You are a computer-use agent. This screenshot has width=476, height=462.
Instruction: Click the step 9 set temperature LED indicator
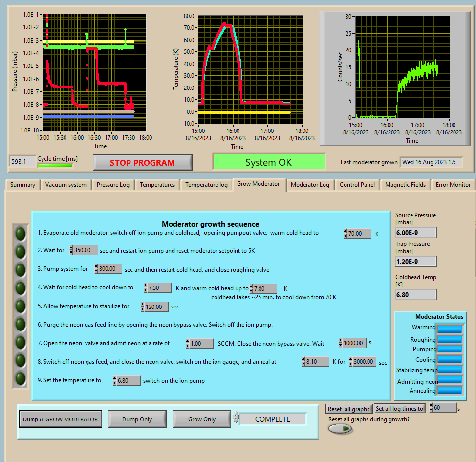click(21, 379)
